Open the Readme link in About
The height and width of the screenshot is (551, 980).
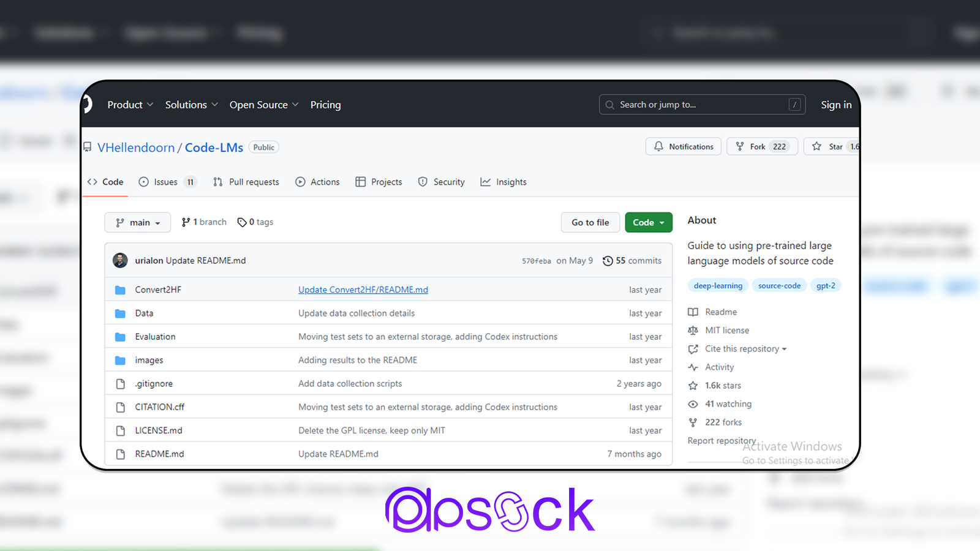pos(712,312)
